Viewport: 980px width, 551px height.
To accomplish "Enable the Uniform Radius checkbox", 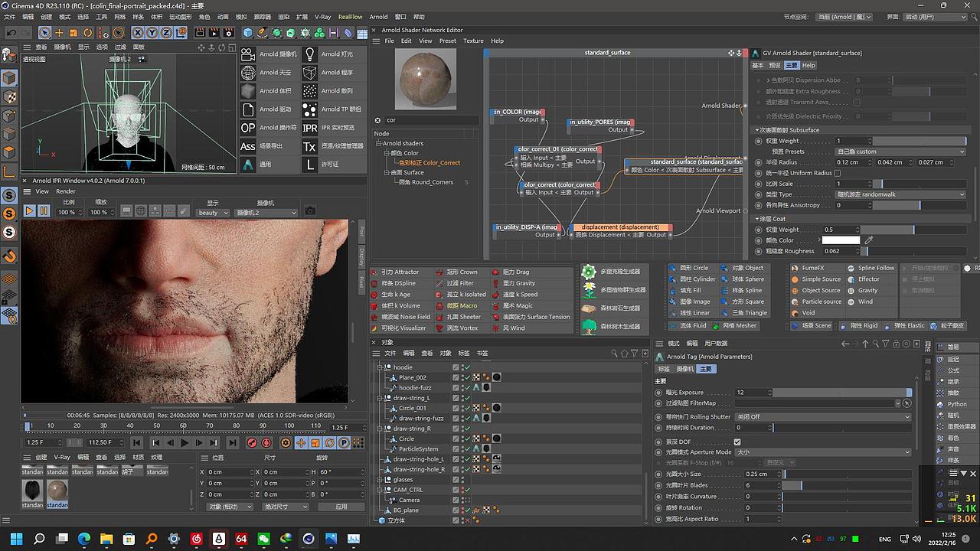I will pyautogui.click(x=838, y=173).
